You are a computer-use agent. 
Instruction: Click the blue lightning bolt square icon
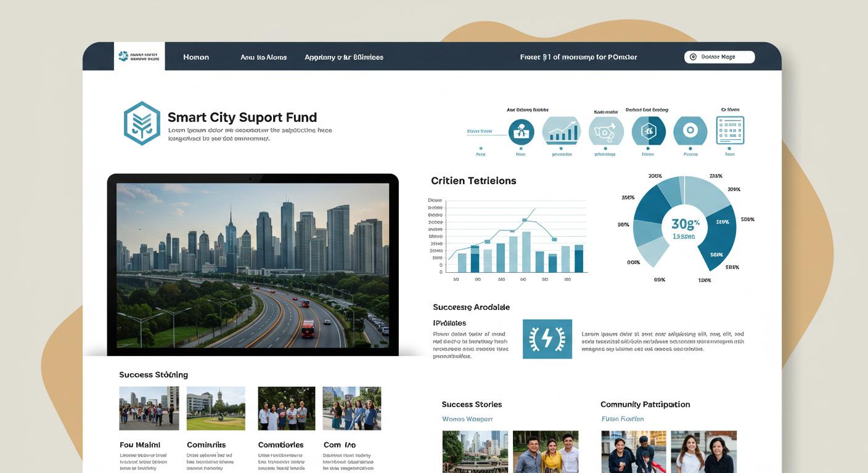(547, 339)
